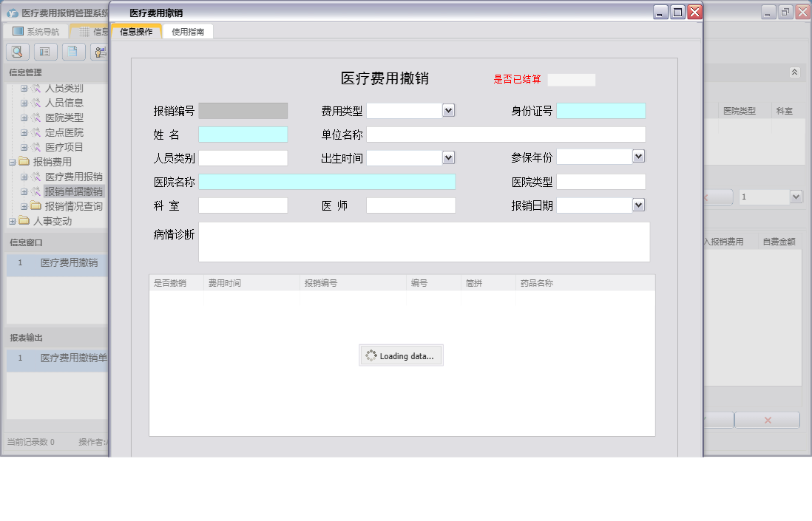Screen dimensions: 812x521
Task: Select the person icon on the toolbar
Action: click(100, 52)
